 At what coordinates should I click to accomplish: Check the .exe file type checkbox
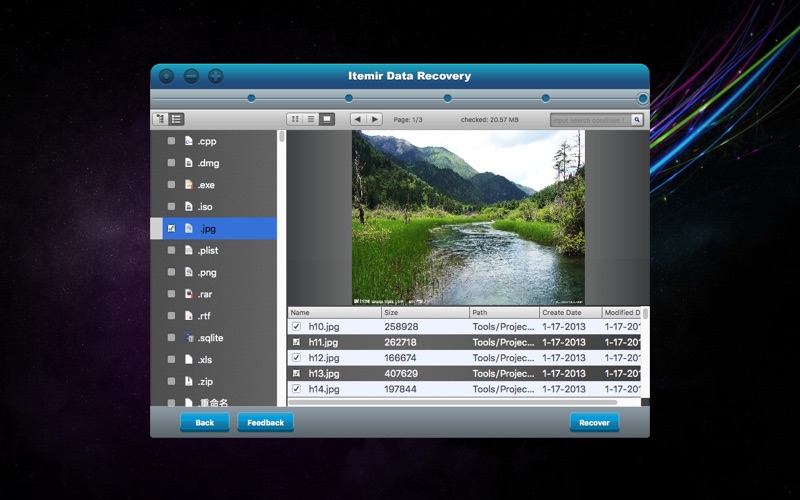pos(171,185)
